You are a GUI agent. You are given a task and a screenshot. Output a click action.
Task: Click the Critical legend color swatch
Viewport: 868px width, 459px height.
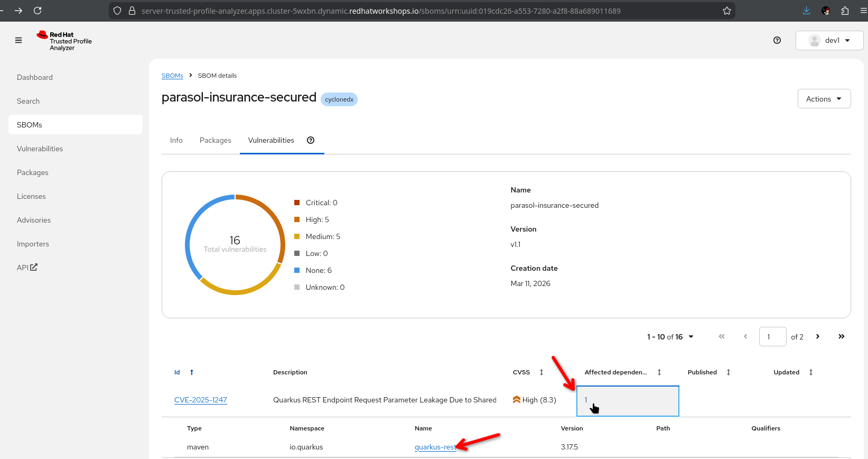297,203
